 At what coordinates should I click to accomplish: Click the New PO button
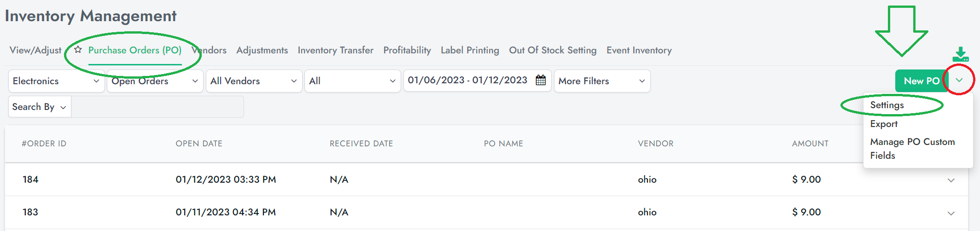(922, 81)
